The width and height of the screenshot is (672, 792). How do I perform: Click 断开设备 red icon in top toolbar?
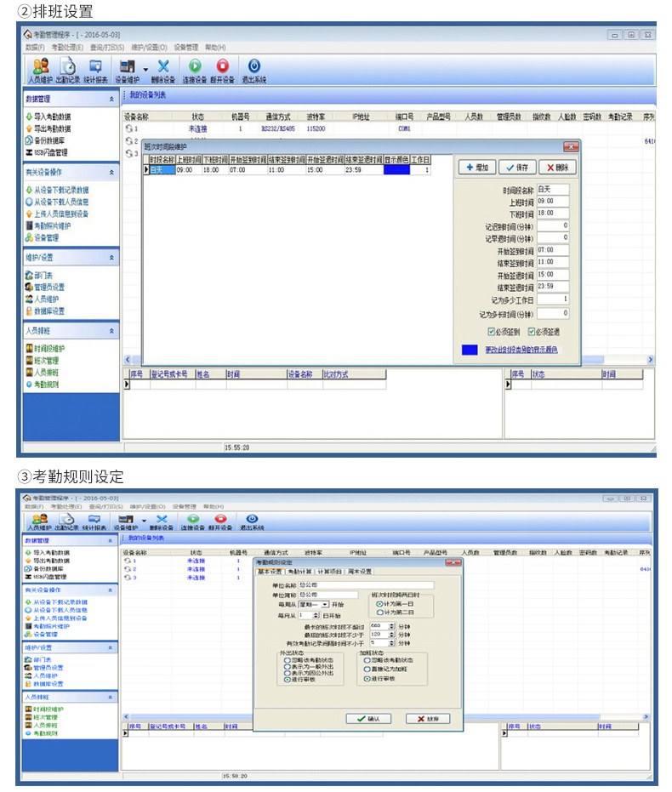pos(223,70)
